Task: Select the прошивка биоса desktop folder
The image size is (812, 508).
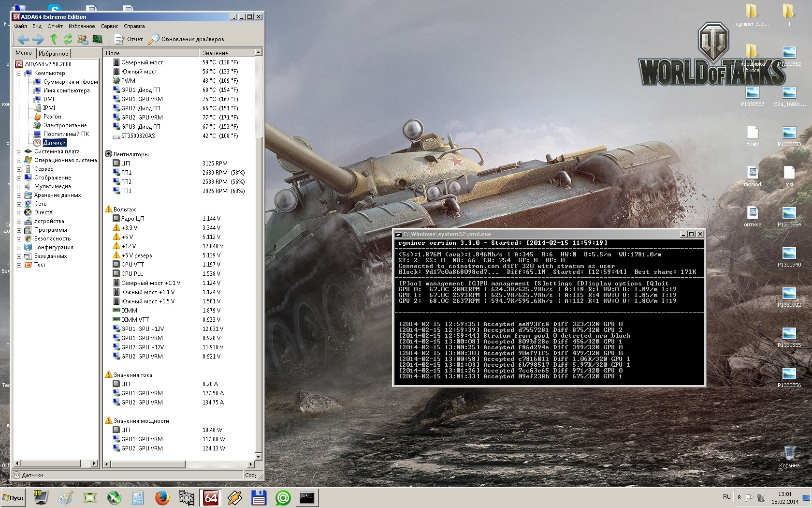Action: click(752, 58)
